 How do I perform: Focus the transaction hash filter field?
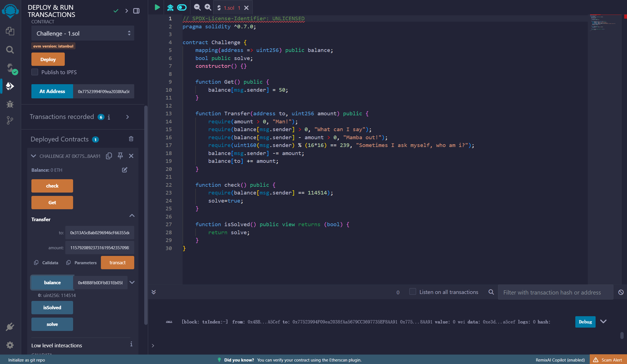click(x=556, y=292)
